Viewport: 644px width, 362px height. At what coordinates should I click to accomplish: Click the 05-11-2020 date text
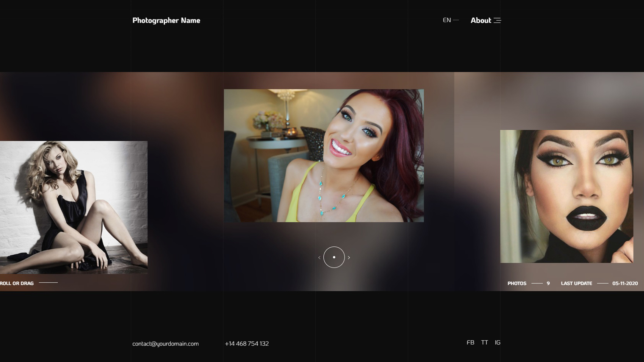pos(625,283)
